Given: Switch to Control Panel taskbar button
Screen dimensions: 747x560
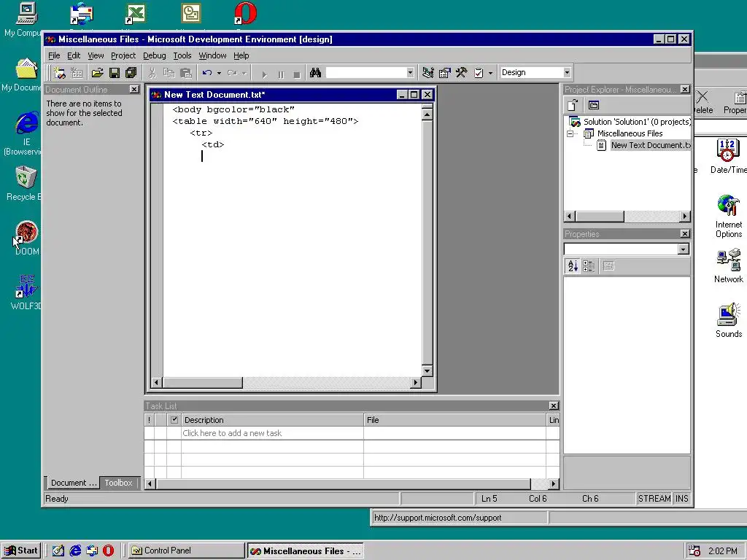Looking at the screenshot, I should coord(185,551).
